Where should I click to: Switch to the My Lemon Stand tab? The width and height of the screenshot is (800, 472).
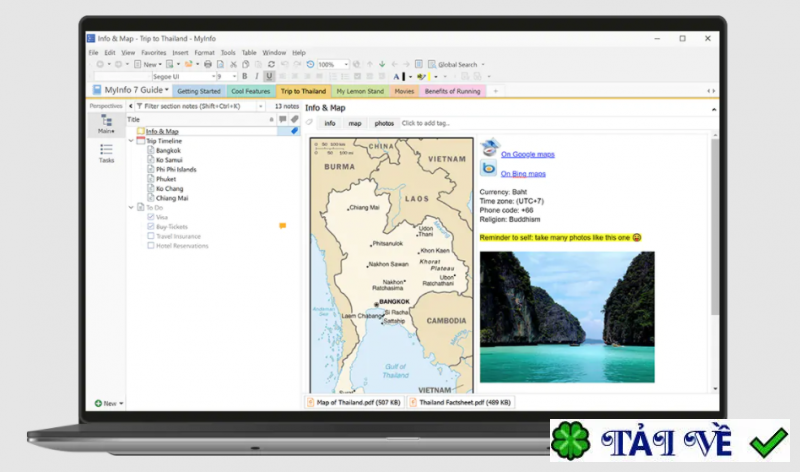(x=360, y=91)
